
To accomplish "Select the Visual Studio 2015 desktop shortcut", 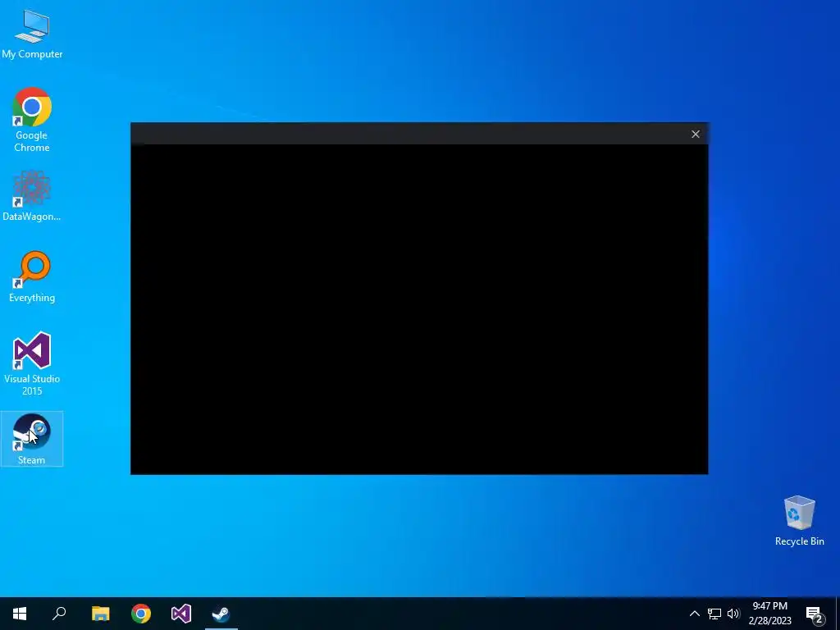I will point(32,364).
